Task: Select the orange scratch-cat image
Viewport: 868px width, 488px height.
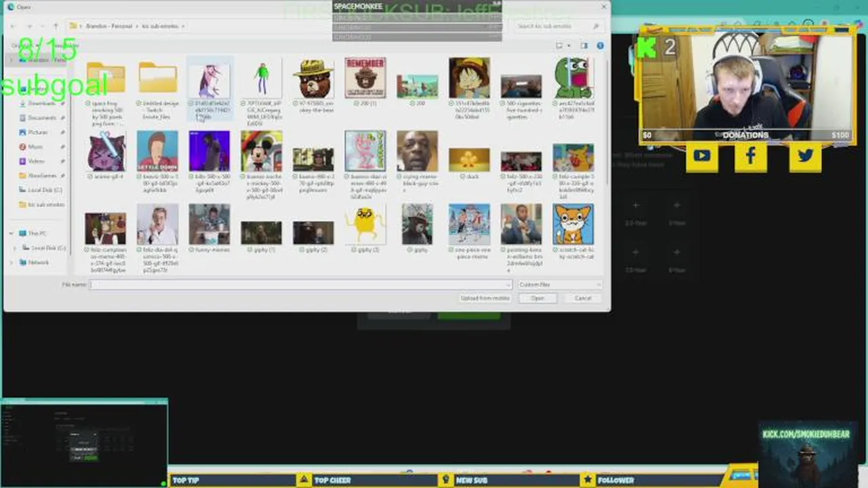Action: click(x=573, y=232)
